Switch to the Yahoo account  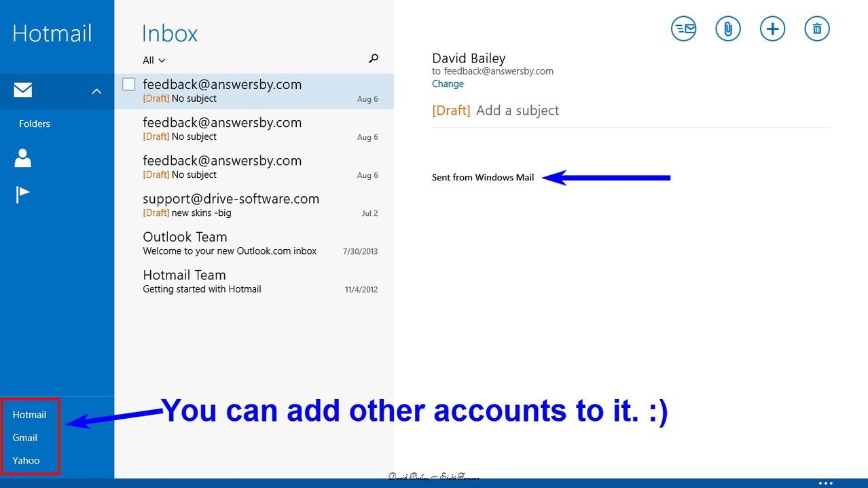click(26, 460)
